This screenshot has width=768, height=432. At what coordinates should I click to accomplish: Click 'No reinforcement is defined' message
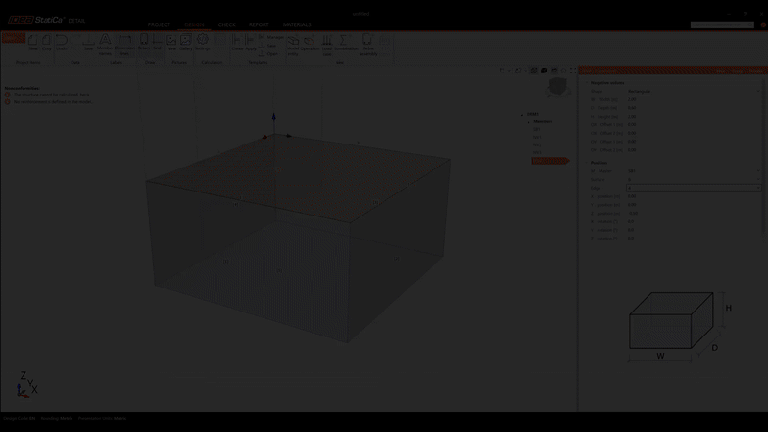(x=53, y=102)
